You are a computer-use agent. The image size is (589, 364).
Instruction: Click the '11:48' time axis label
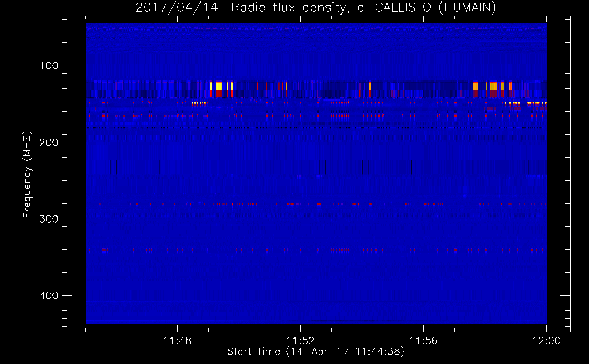[177, 341]
